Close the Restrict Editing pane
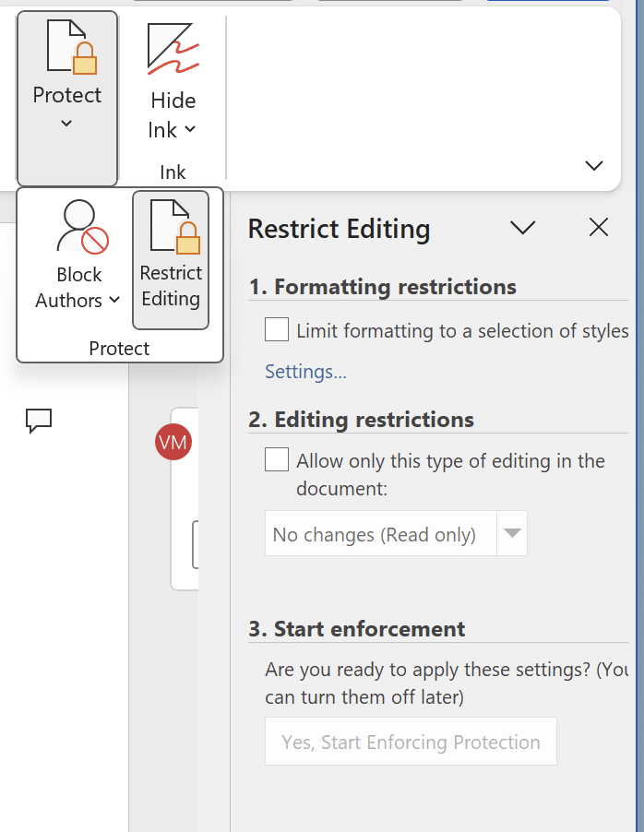 click(599, 228)
